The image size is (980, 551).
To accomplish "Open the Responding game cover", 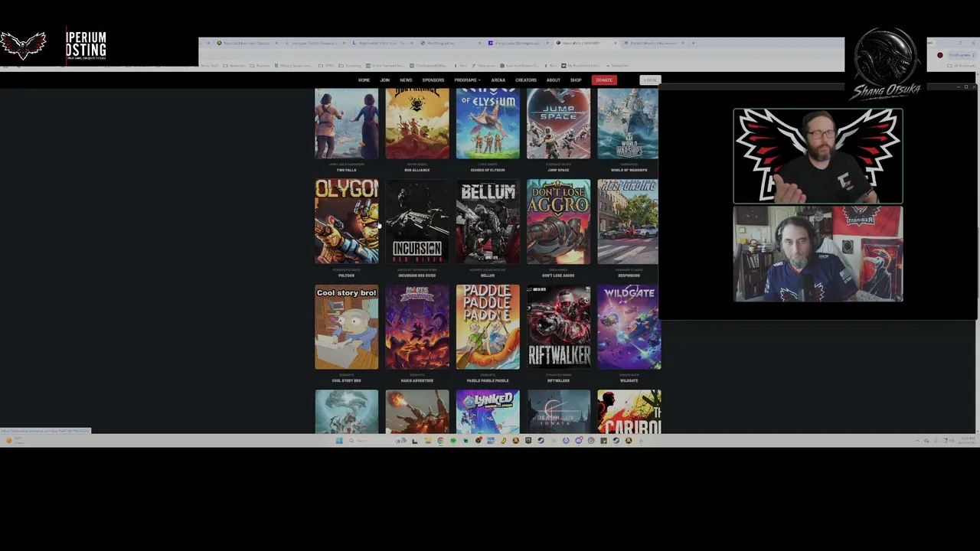I will (x=628, y=221).
